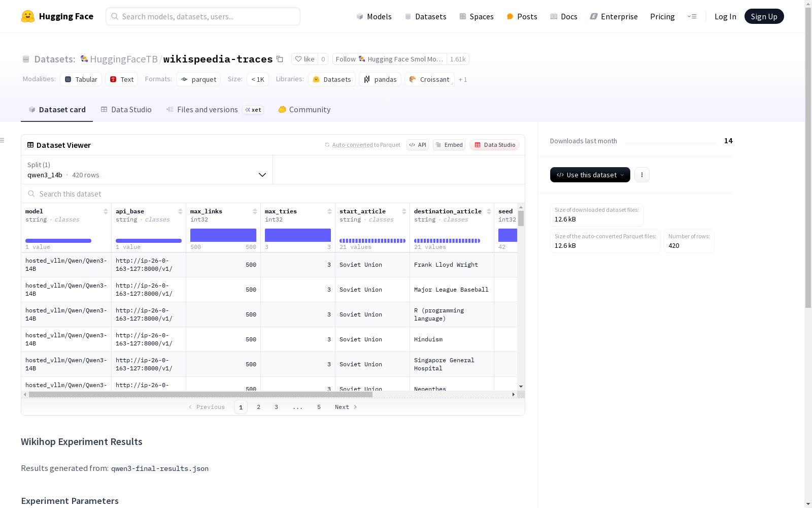Sort by the max_tries column arrows
Viewport: 812px width, 508px height.
[x=329, y=211]
